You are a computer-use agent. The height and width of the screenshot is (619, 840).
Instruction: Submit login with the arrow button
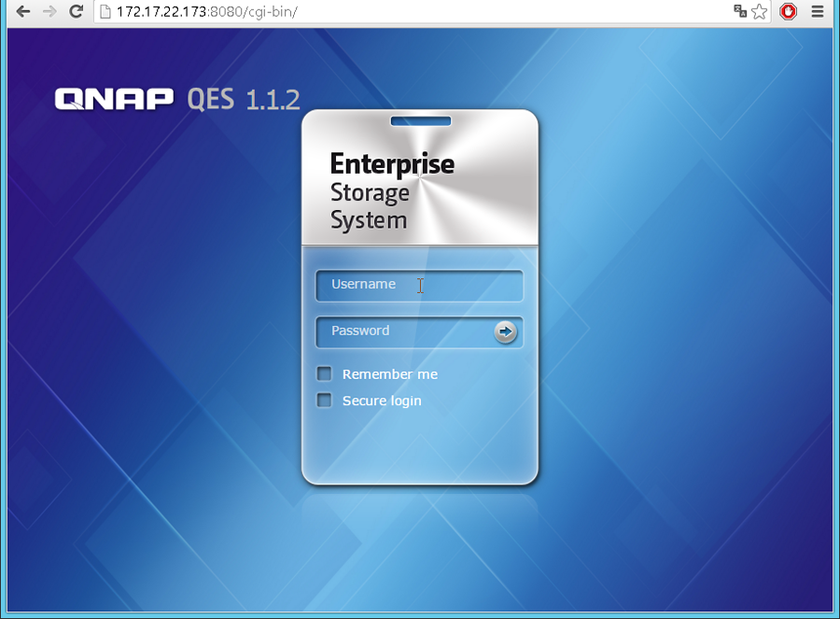tap(505, 331)
